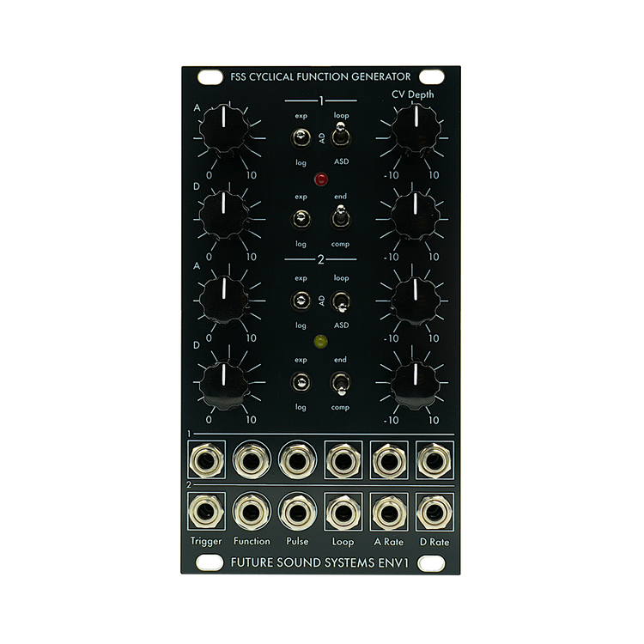Viewport: 644px width, 644px height.
Task: Click the 'CV Depth' label
Action: [x=413, y=94]
